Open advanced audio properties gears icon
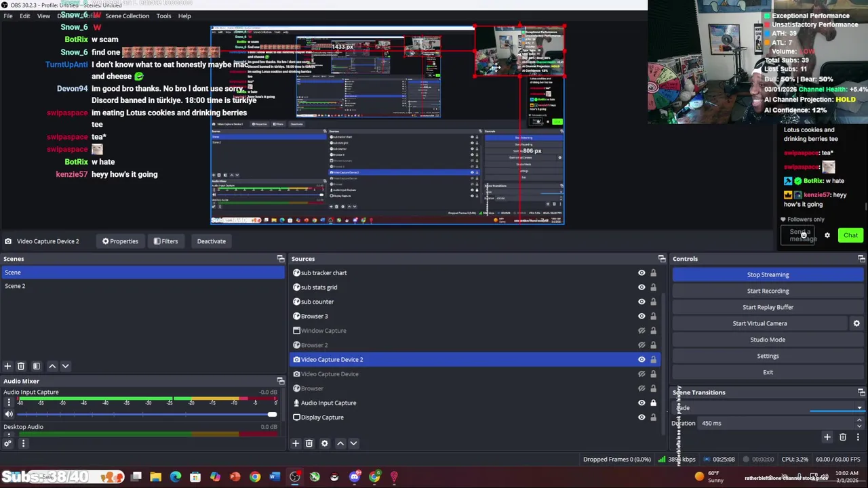The width and height of the screenshot is (868, 488). pos(7,444)
